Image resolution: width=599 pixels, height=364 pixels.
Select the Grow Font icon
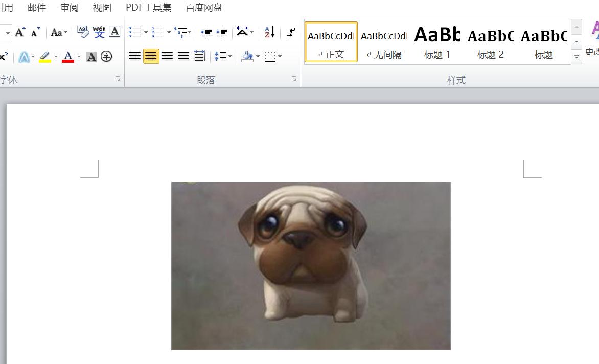19,32
